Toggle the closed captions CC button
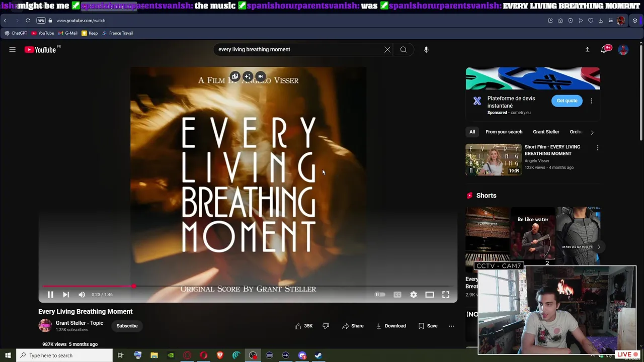644x362 pixels. 397,295
